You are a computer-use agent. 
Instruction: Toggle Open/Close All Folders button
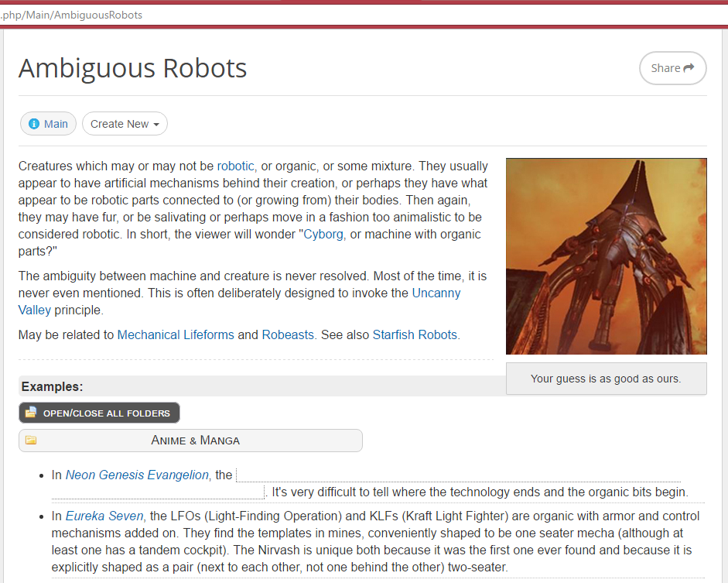(99, 413)
